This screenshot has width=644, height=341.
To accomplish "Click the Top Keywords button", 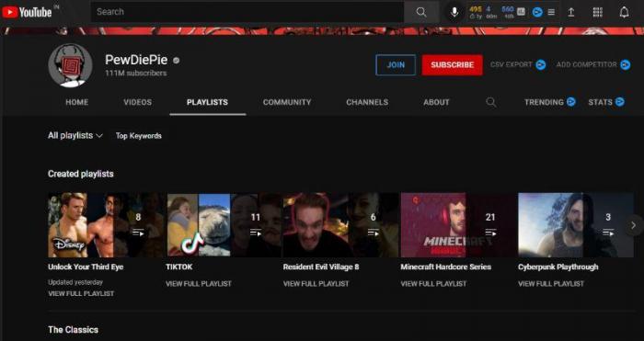I will click(138, 136).
